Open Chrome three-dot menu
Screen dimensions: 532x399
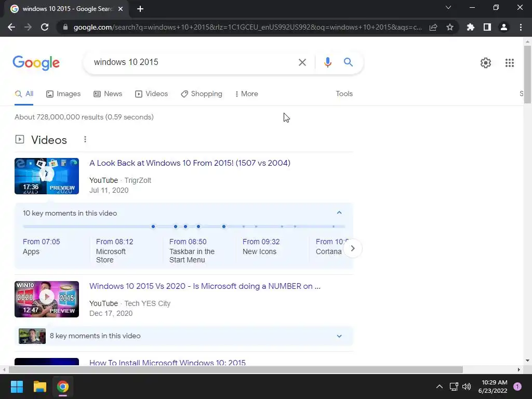pos(521,27)
